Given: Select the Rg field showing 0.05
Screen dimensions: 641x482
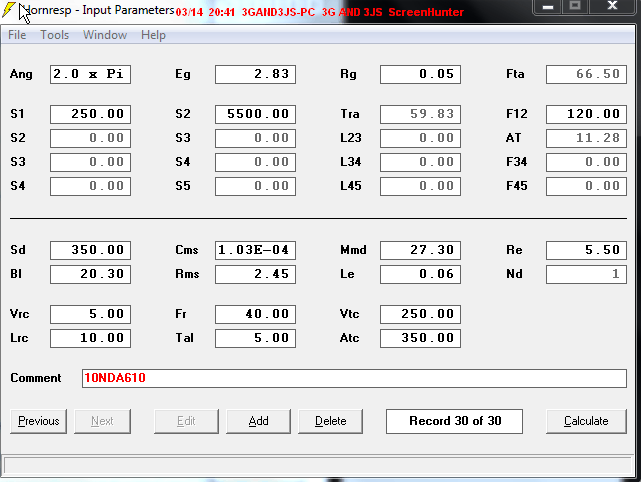Looking at the screenshot, I should (x=420, y=74).
